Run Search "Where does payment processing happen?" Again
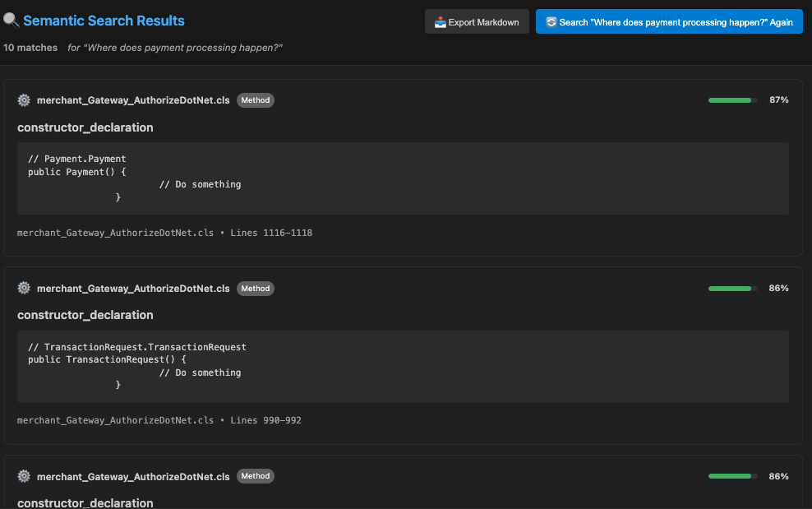 669,22
